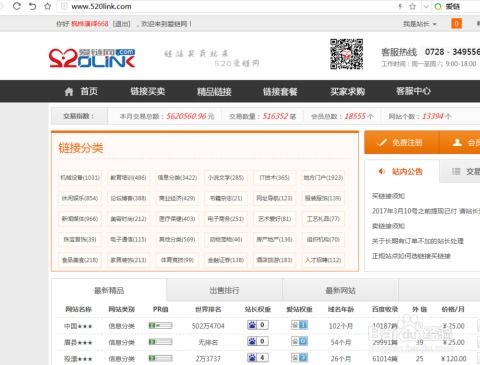Screen dimensions: 480x365
Task: Open the 精品链接 navigation menu
Action: click(214, 91)
